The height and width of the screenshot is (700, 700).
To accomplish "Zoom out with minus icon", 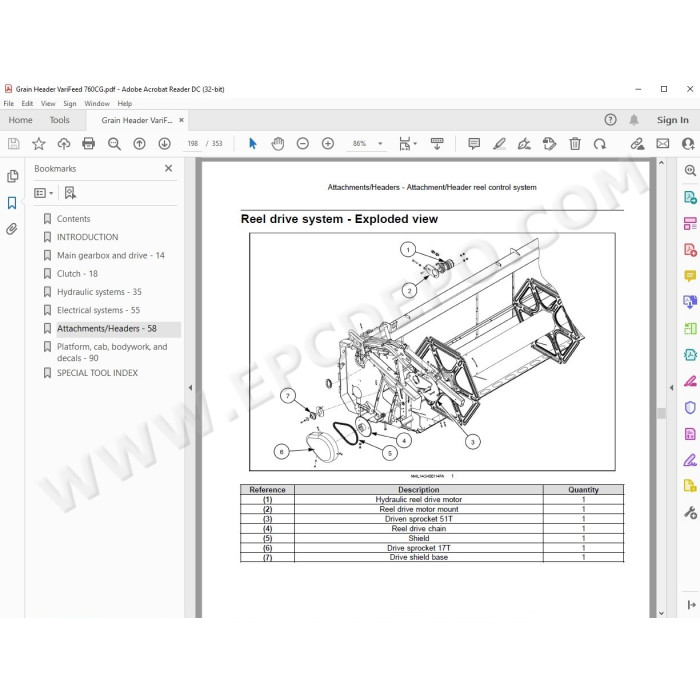I will (303, 143).
